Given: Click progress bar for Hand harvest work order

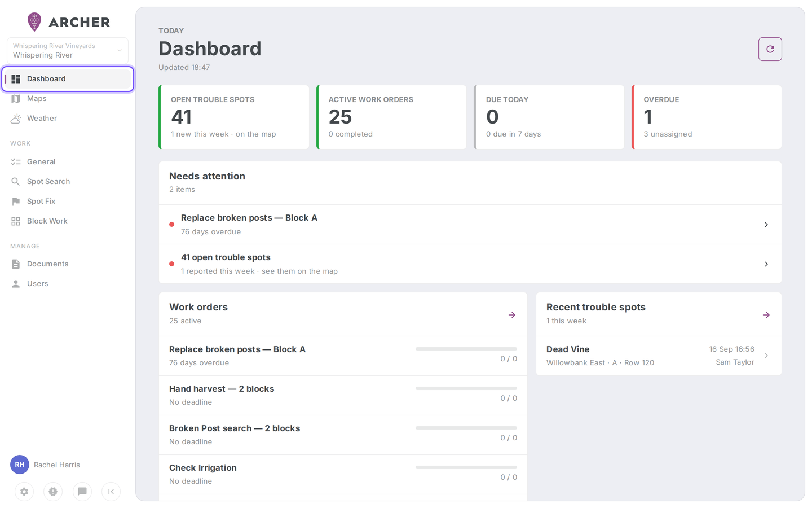Looking at the screenshot, I should click(x=466, y=388).
